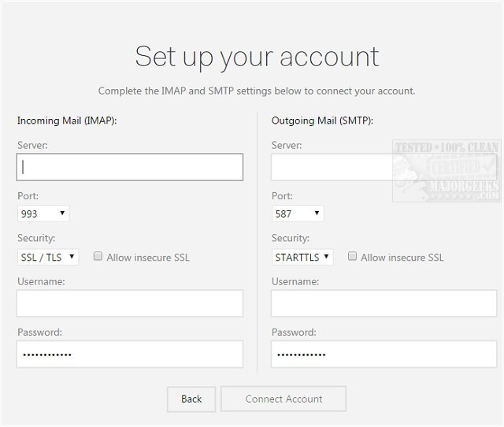
Task: Open the SMTP Port 587 dropdown
Action: (297, 213)
